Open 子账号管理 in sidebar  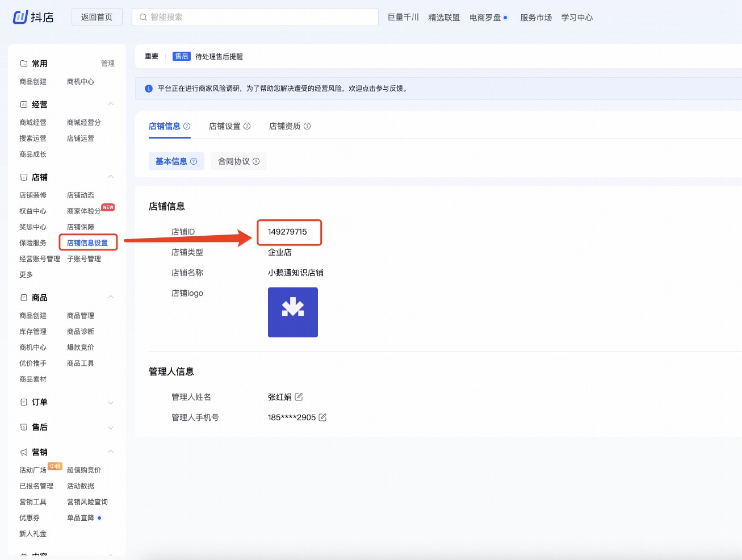coord(84,258)
